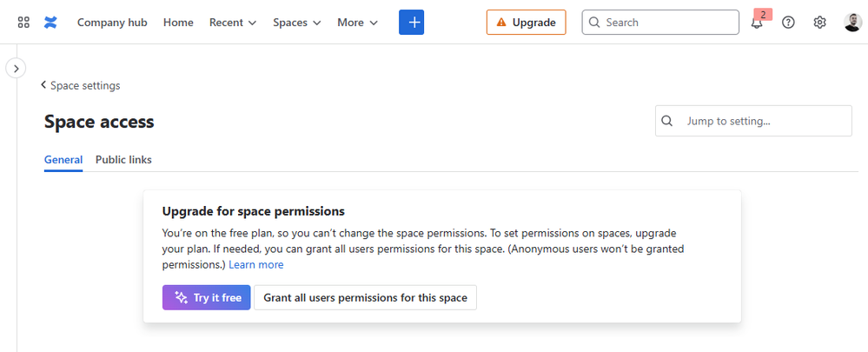868x352 pixels.
Task: Switch to the Public links tab
Action: point(123,160)
